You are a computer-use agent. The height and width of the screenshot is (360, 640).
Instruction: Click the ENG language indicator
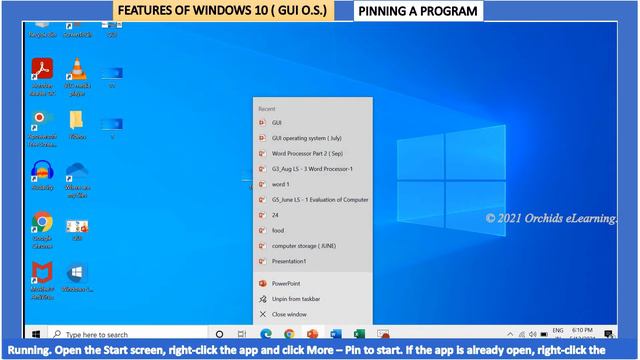(558, 331)
